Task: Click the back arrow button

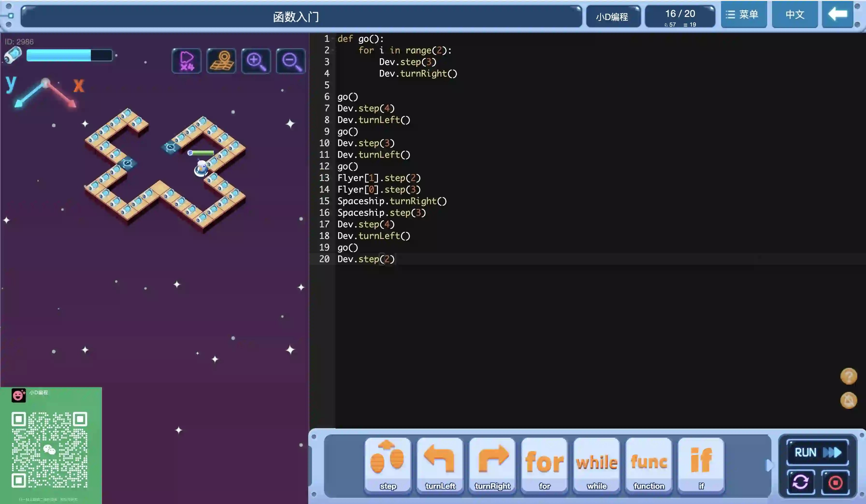Action: tap(837, 14)
